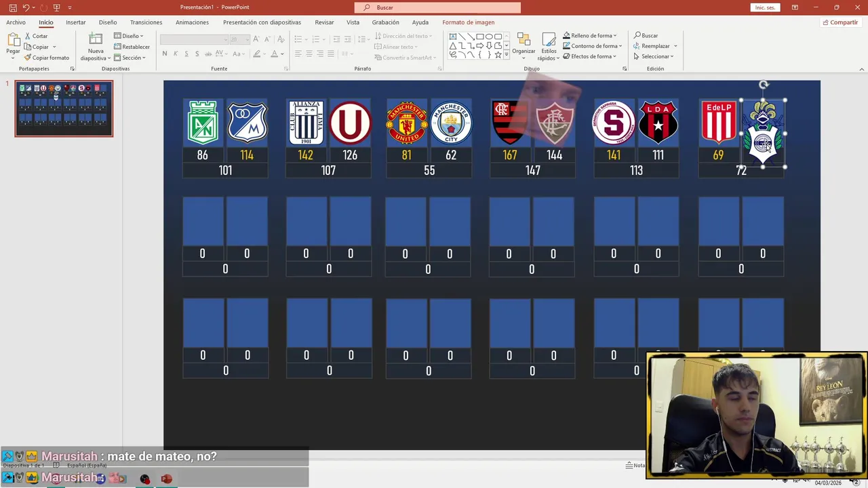Open the font name combo box
This screenshot has height=488, width=868.
tap(193, 39)
